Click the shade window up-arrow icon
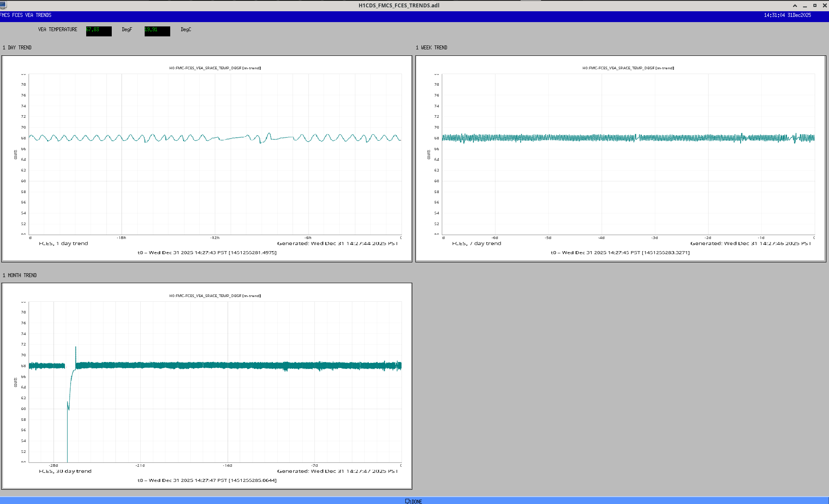Screen dimensions: 829x504 point(795,6)
